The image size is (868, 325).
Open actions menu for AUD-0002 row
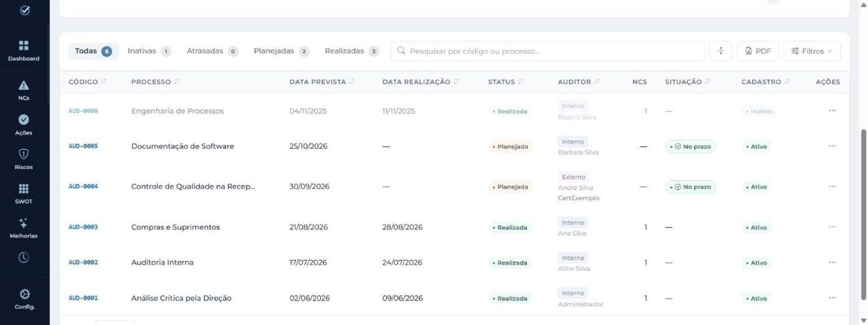[x=832, y=262]
